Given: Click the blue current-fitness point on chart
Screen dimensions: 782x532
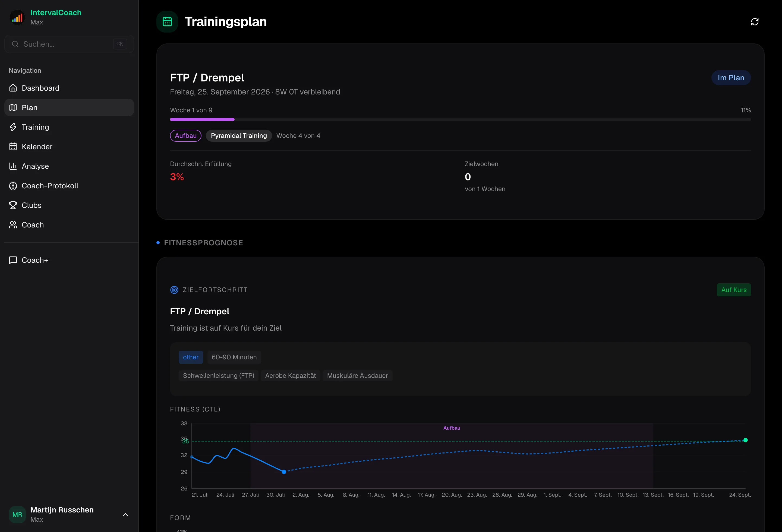Looking at the screenshot, I should pyautogui.click(x=284, y=472).
